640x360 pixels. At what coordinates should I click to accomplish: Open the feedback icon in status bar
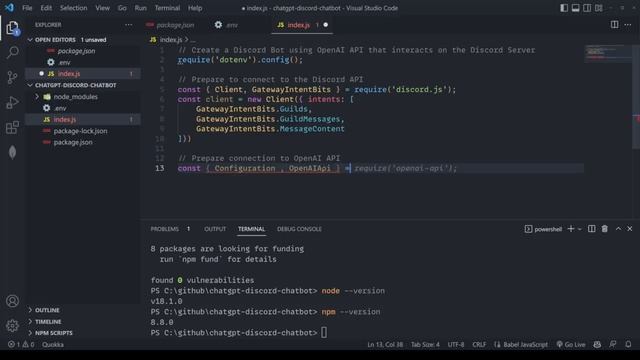pos(613,344)
